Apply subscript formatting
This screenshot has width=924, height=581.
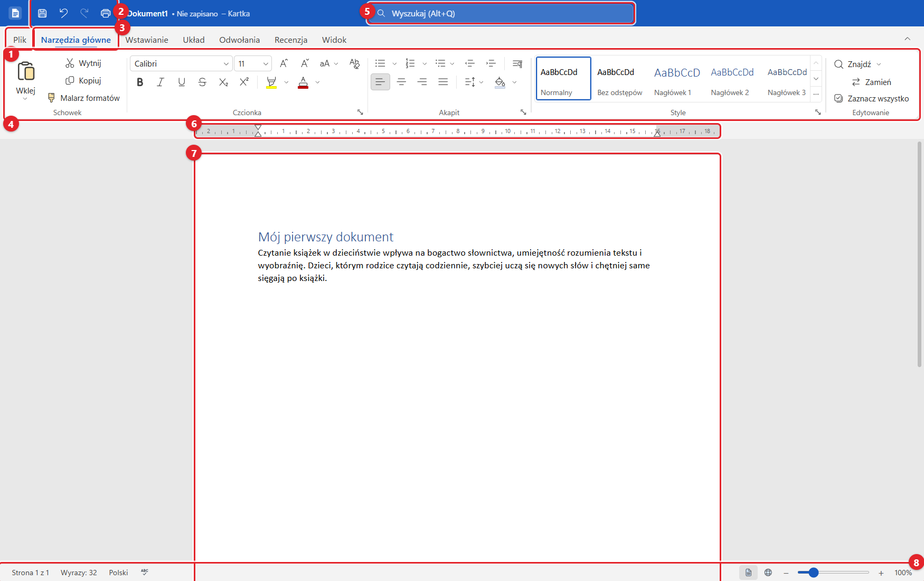tap(223, 82)
